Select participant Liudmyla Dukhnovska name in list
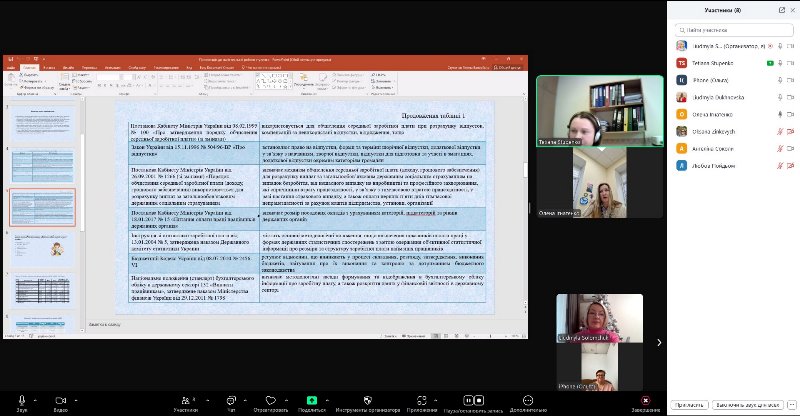 click(718, 97)
